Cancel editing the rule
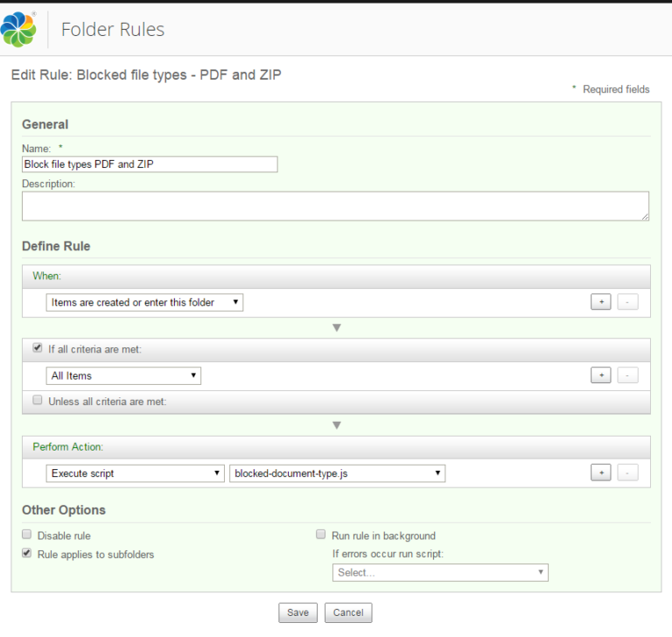The width and height of the screenshot is (672, 637). pos(348,612)
